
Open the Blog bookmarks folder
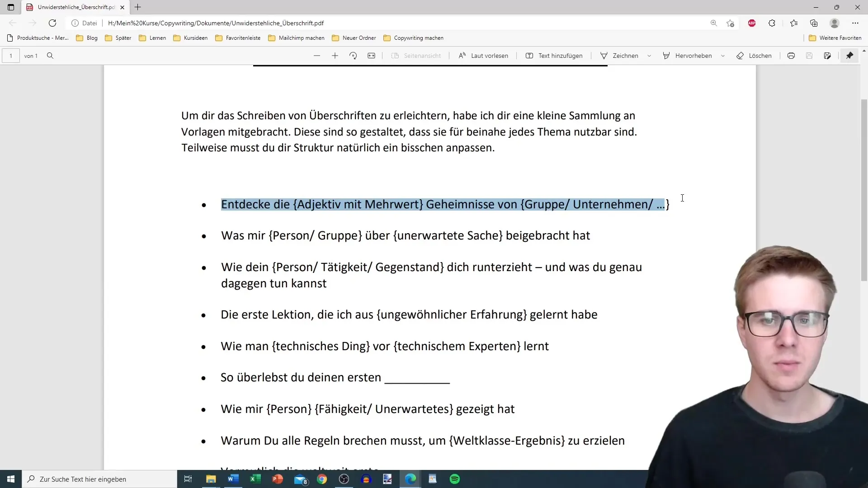(87, 38)
